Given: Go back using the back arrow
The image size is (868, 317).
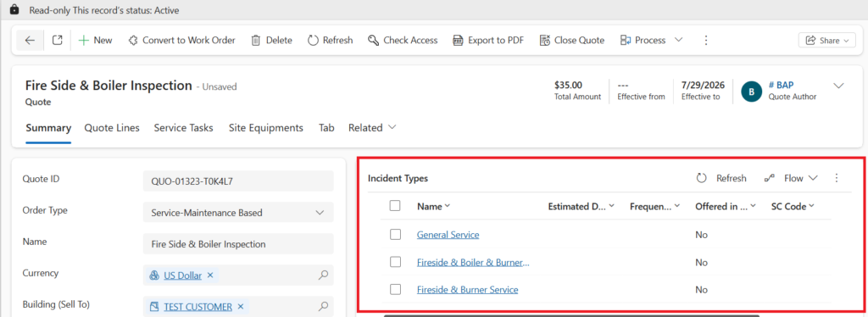Looking at the screenshot, I should point(30,41).
